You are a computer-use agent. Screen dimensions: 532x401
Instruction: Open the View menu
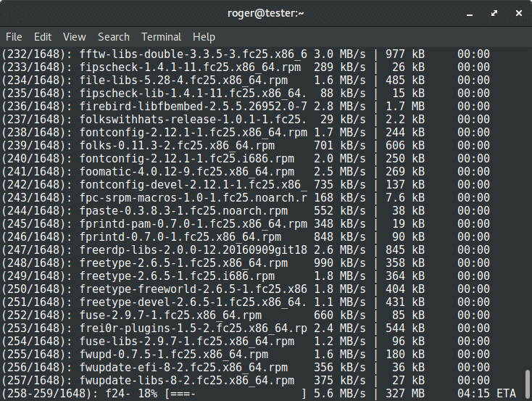point(74,37)
